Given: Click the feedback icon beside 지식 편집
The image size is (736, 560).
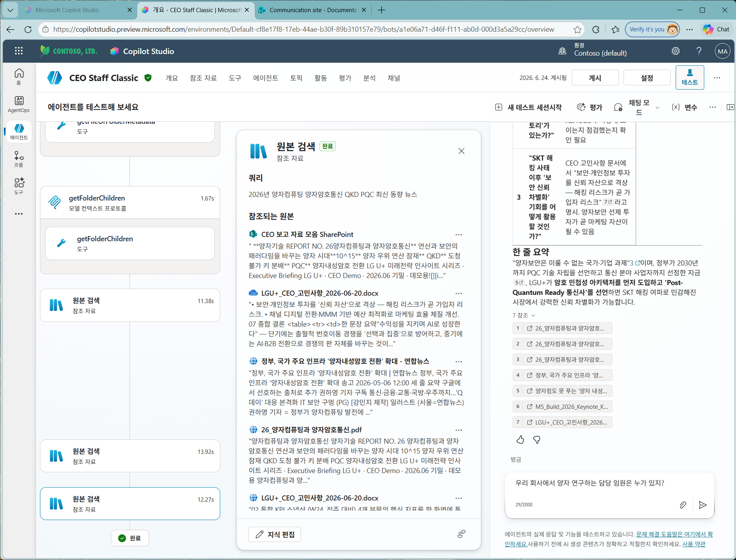Looking at the screenshot, I should 462,534.
